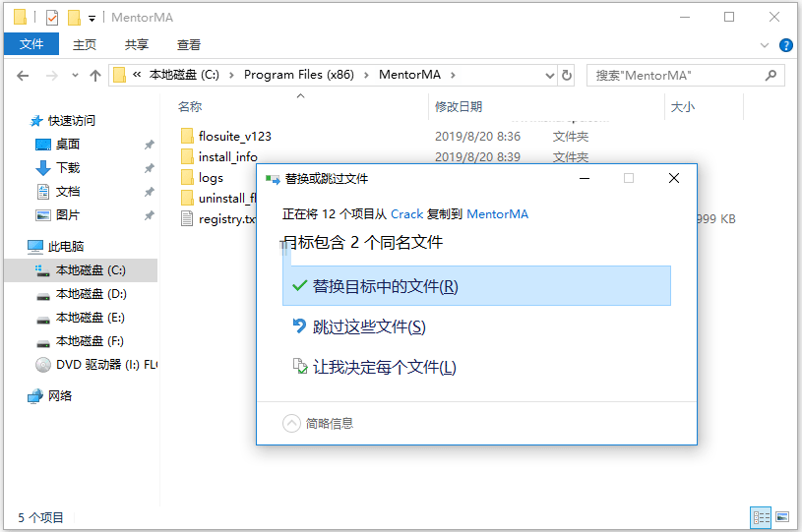The image size is (802, 532).
Task: Switch to details view in status bar
Action: (x=761, y=517)
